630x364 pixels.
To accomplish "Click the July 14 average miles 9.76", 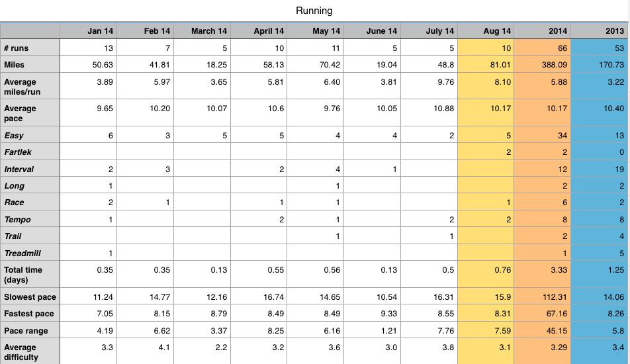I will tap(429, 86).
